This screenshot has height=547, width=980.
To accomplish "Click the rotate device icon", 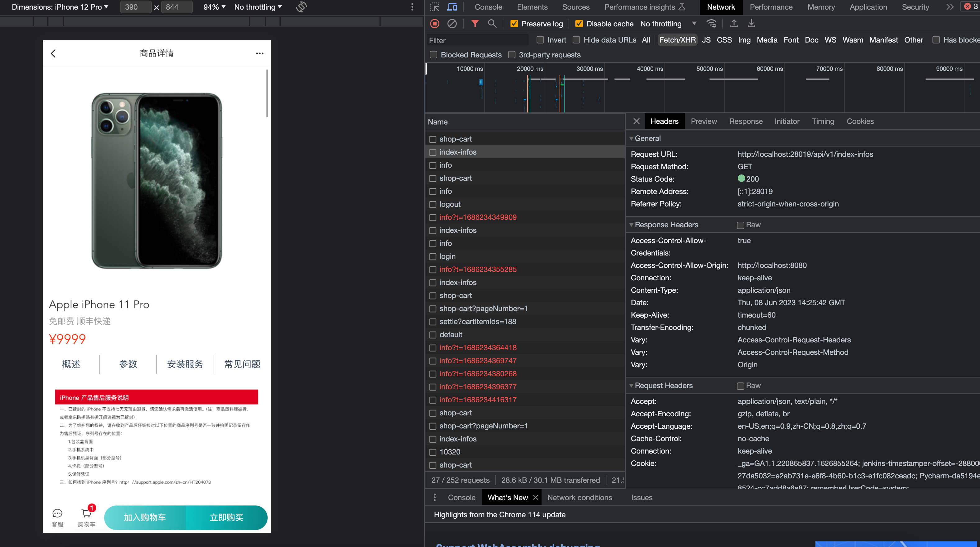I will coord(301,7).
